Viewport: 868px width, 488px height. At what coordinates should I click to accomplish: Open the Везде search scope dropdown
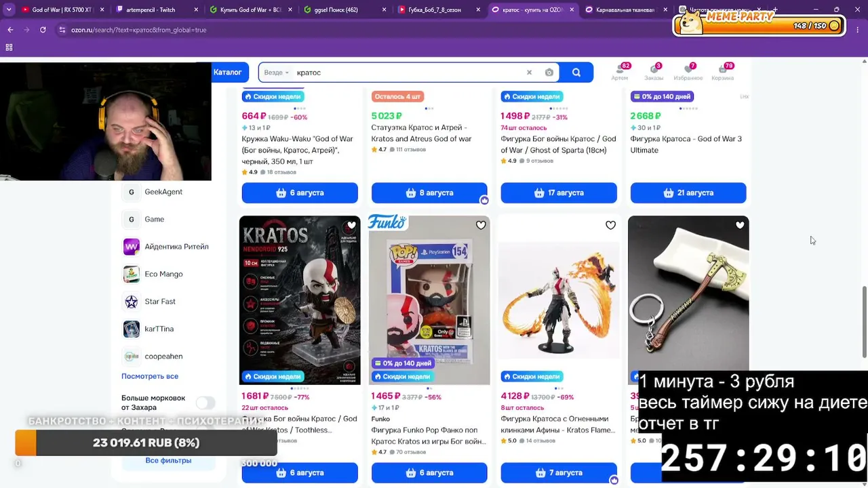click(x=276, y=73)
